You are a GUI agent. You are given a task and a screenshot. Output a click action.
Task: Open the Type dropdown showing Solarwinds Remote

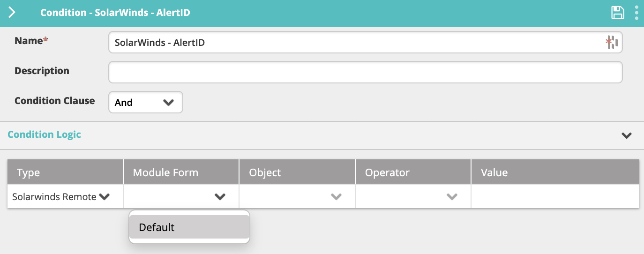65,197
